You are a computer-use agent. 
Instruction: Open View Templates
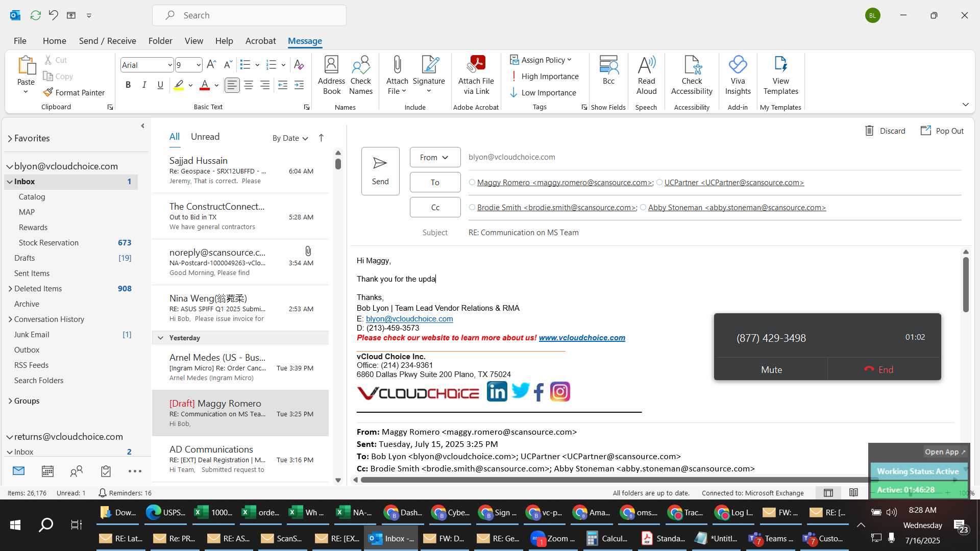[x=780, y=75]
